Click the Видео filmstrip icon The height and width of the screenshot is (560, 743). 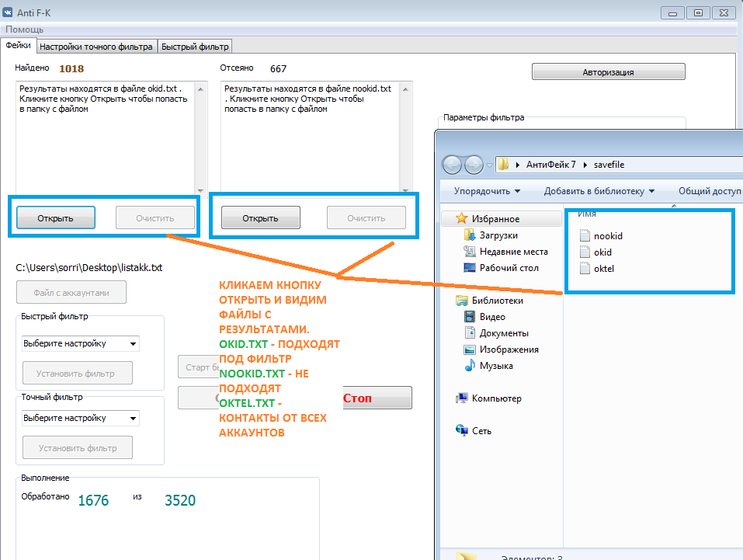click(469, 316)
